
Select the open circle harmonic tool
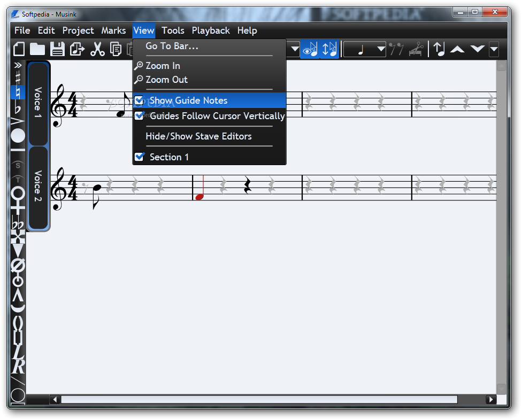(18, 193)
